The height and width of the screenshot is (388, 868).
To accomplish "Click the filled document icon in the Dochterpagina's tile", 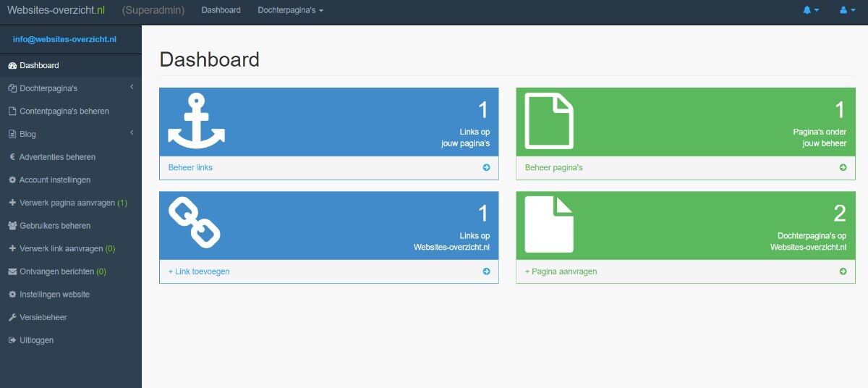I will (549, 224).
